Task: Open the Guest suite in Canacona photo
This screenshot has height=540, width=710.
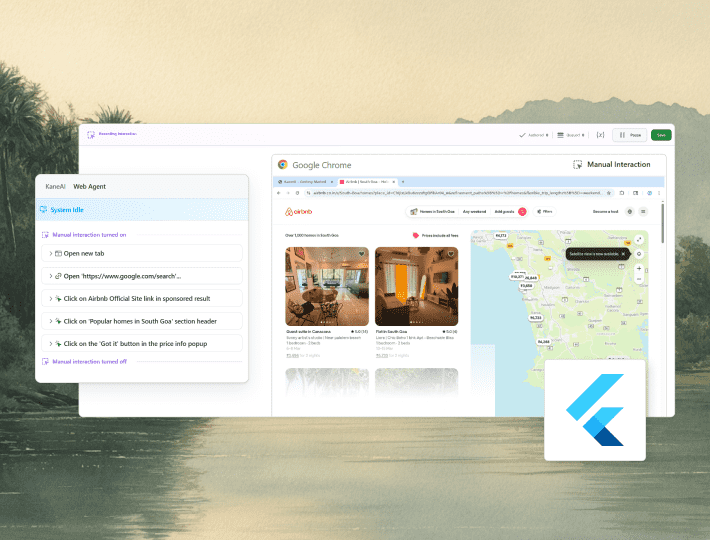Action: 327,286
